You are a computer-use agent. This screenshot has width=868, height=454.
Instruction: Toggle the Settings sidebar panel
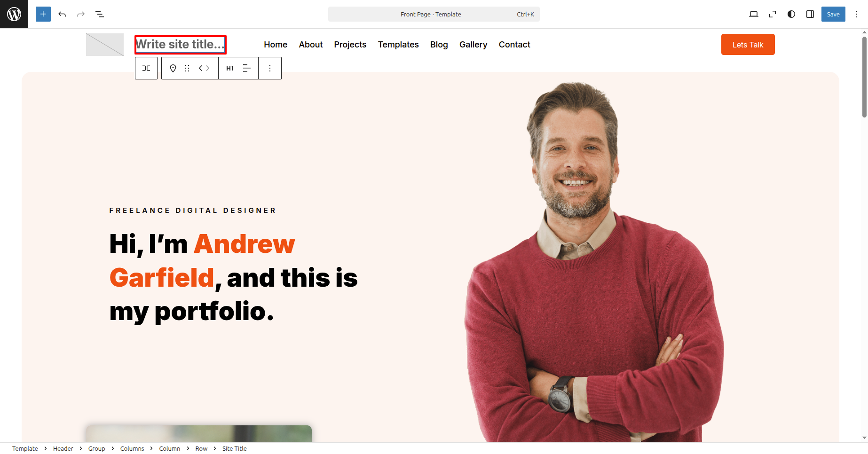810,14
